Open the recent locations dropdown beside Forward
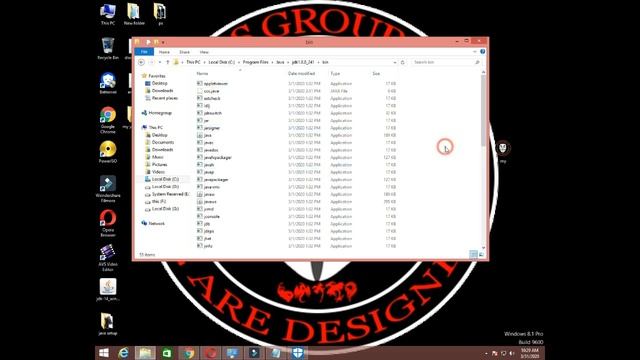640x360 pixels. pos(160,62)
